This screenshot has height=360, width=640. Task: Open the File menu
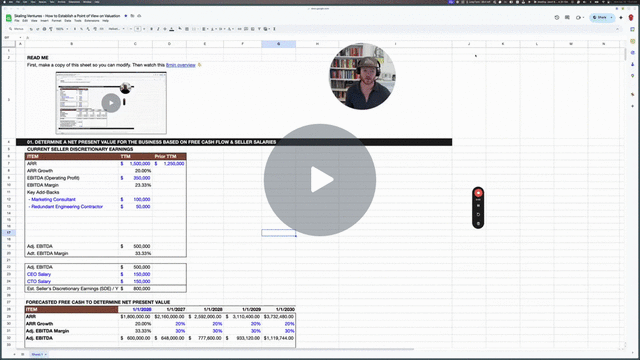pos(17,20)
